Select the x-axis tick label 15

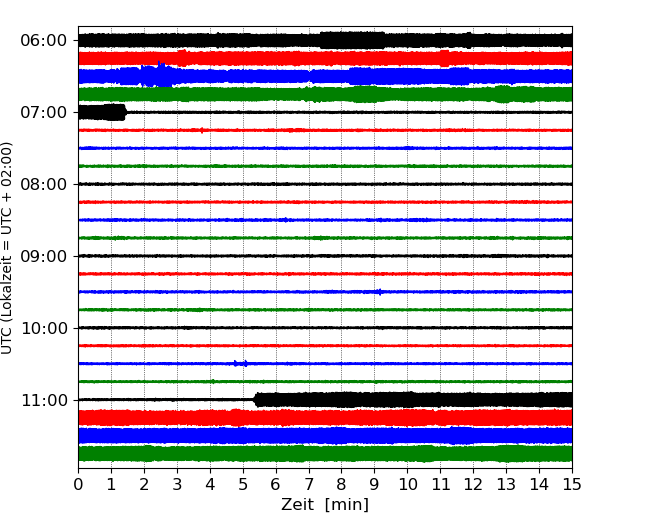coord(572,484)
